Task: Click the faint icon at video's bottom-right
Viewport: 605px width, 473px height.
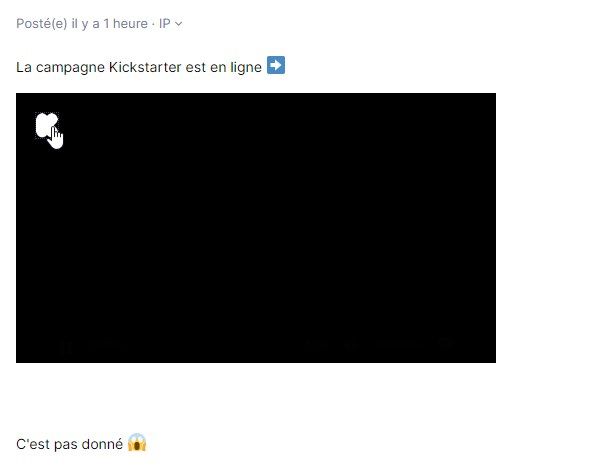Action: [445, 343]
